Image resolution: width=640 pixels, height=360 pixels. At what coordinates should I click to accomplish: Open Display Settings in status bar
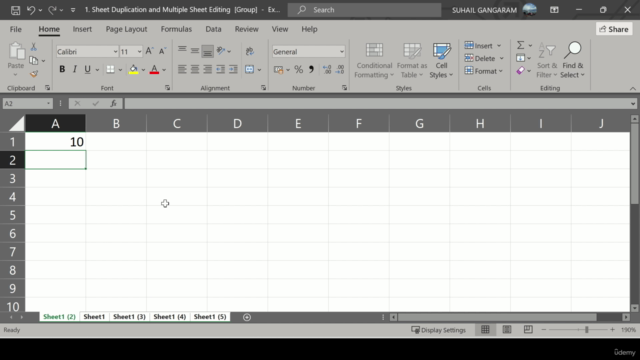click(x=438, y=330)
